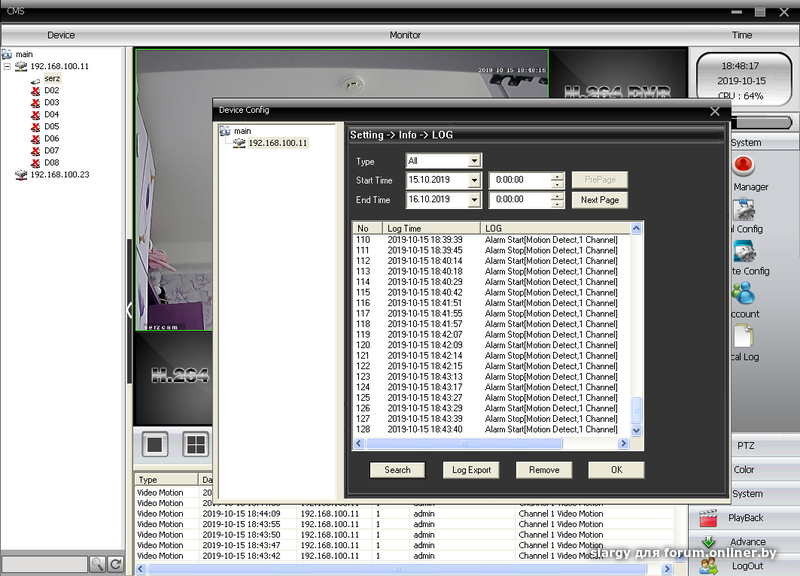Switch to single-view layout icon
Viewport: 800px width, 576px height.
pos(155,445)
